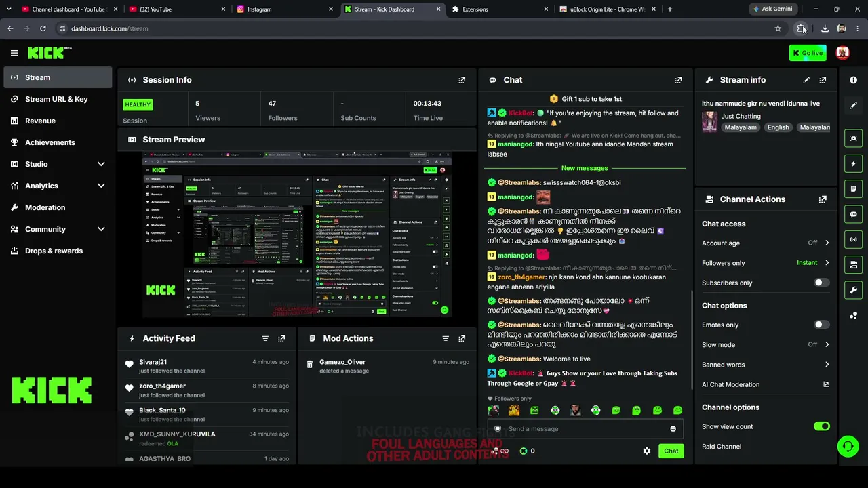The image size is (868, 488).
Task: Open Moderation in the sidebar
Action: [58, 207]
